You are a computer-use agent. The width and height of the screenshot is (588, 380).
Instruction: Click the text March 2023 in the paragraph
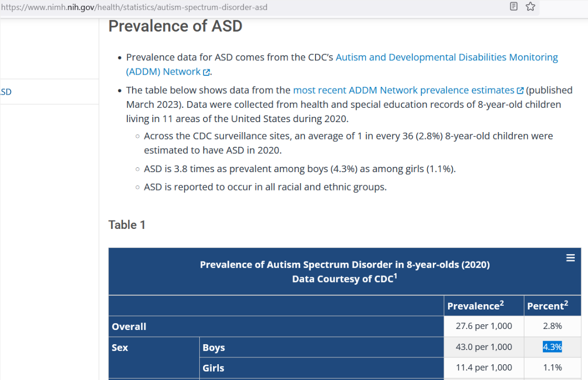click(154, 104)
